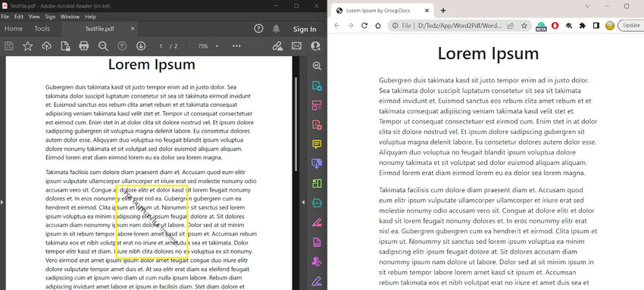The width and height of the screenshot is (644, 290).
Task: Open Acrobat notifications bell
Action: point(276,29)
